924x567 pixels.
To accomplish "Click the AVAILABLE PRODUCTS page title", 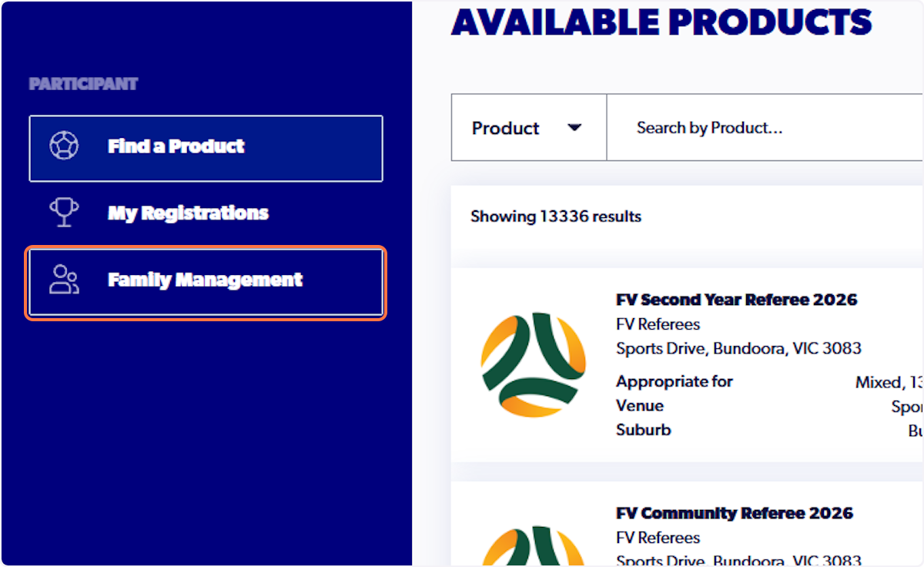I will (662, 22).
